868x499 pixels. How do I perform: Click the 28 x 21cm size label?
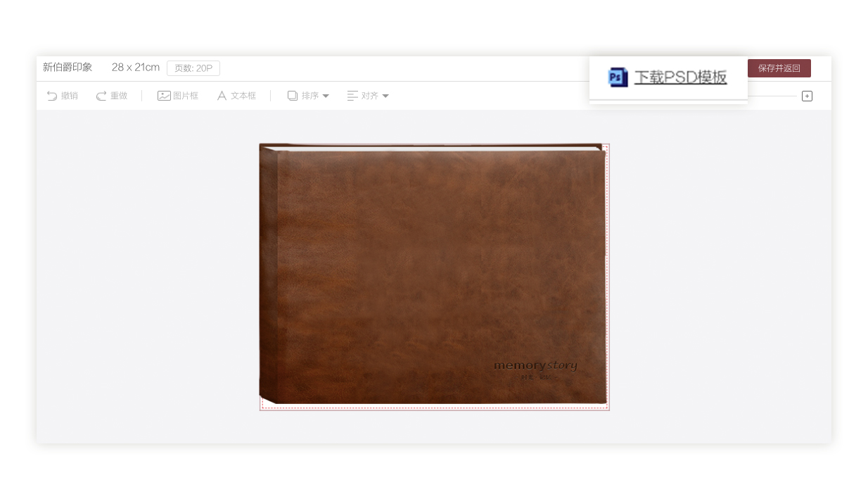[135, 68]
